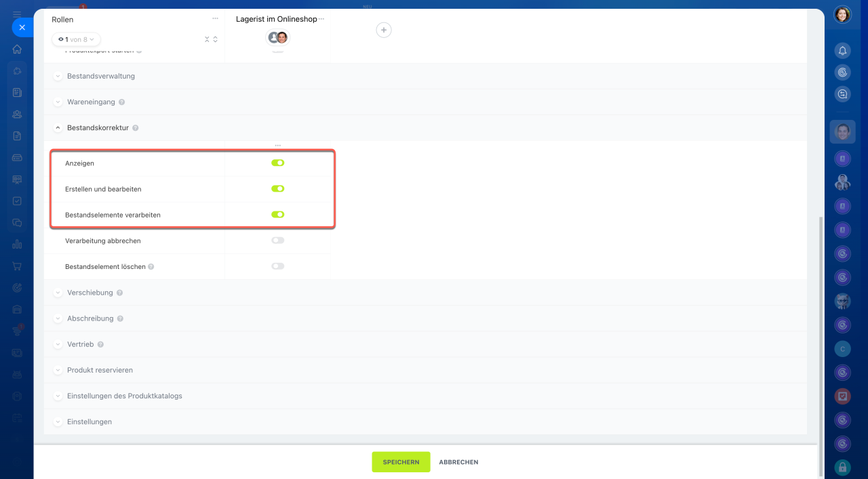Open the selected man avatar chat in right panel

point(842,131)
